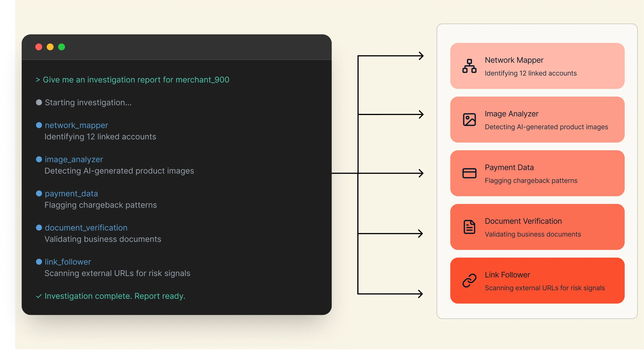The width and height of the screenshot is (644, 351).
Task: Select the network_mapper tool entry
Action: pyautogui.click(x=76, y=125)
